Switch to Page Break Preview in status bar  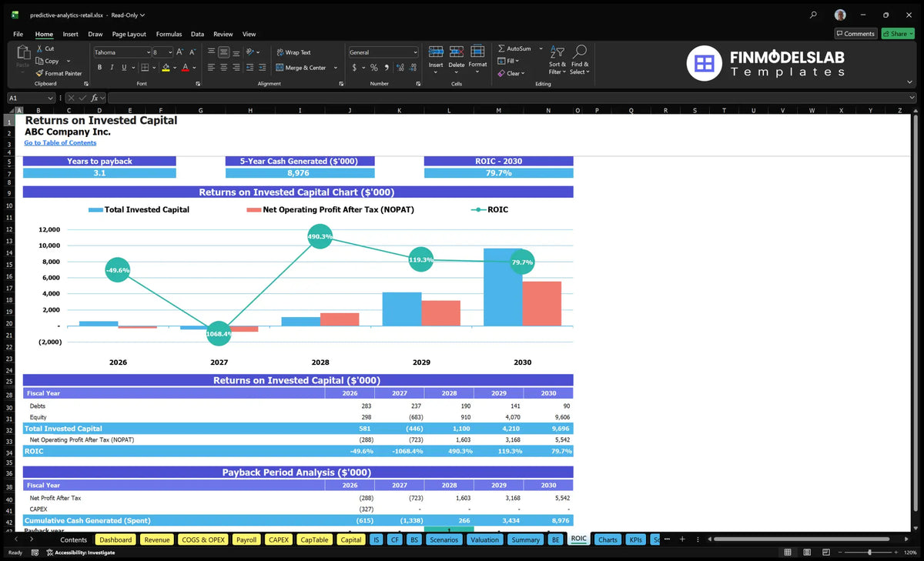point(825,553)
